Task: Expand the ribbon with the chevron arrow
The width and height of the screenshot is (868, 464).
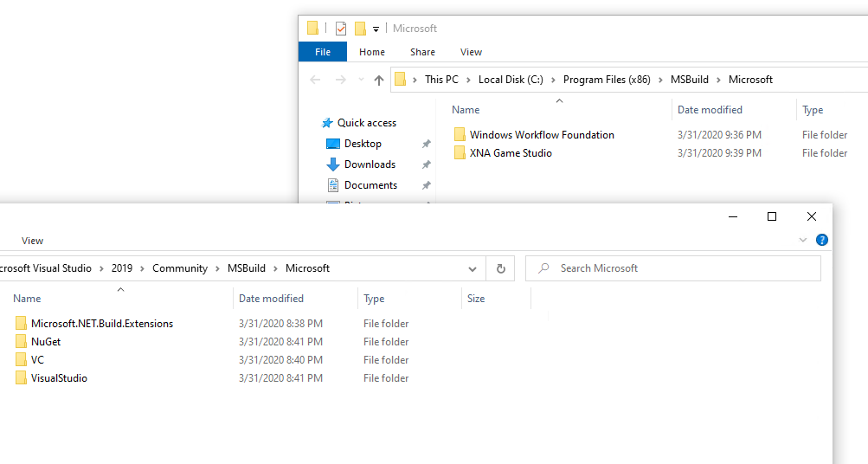Action: (x=803, y=241)
